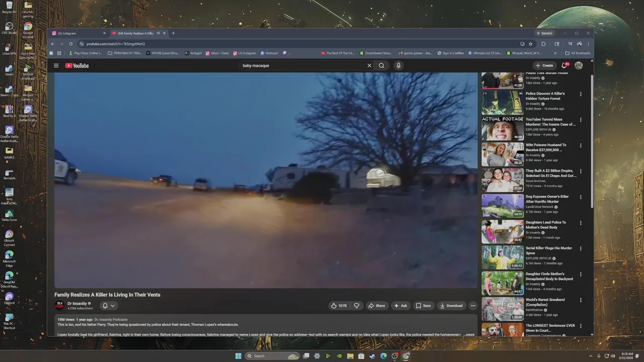
Task: Start voice search with the microphone icon
Action: coord(398,65)
